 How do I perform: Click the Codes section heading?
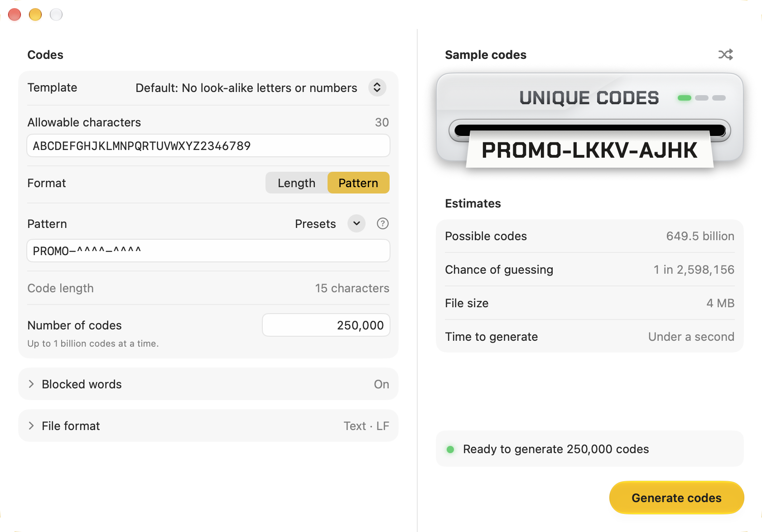[x=45, y=55]
